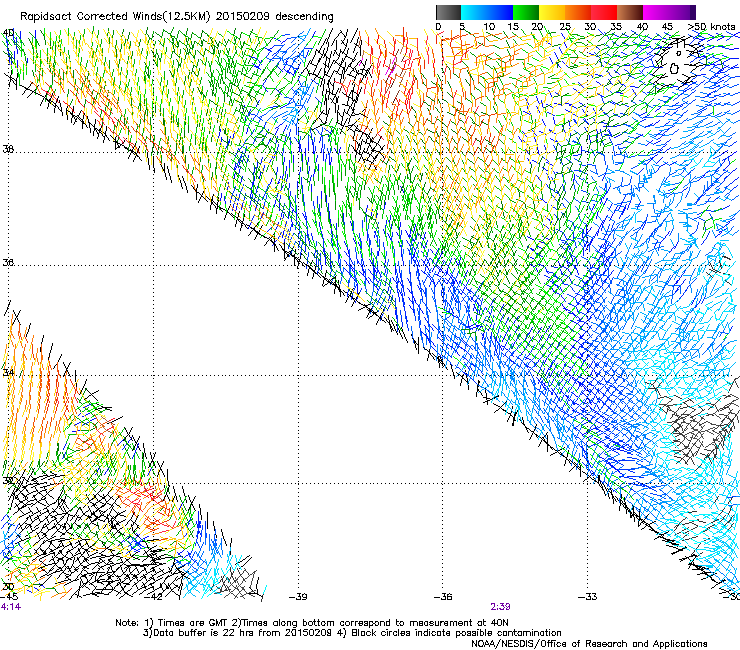This screenshot has height=650, width=740.
Task: Click the 'NOAA/NESDIS/Office of Research and Applications' credit
Action: (x=589, y=644)
